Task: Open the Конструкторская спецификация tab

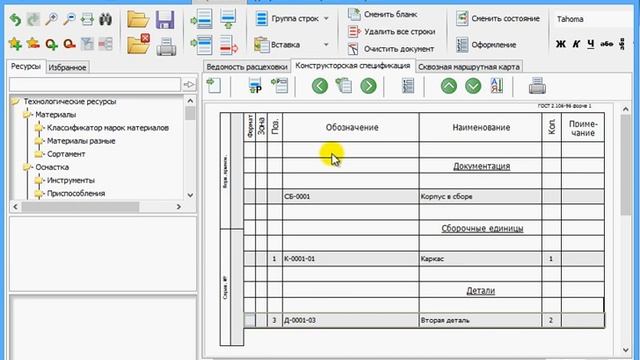Action: pyautogui.click(x=353, y=65)
